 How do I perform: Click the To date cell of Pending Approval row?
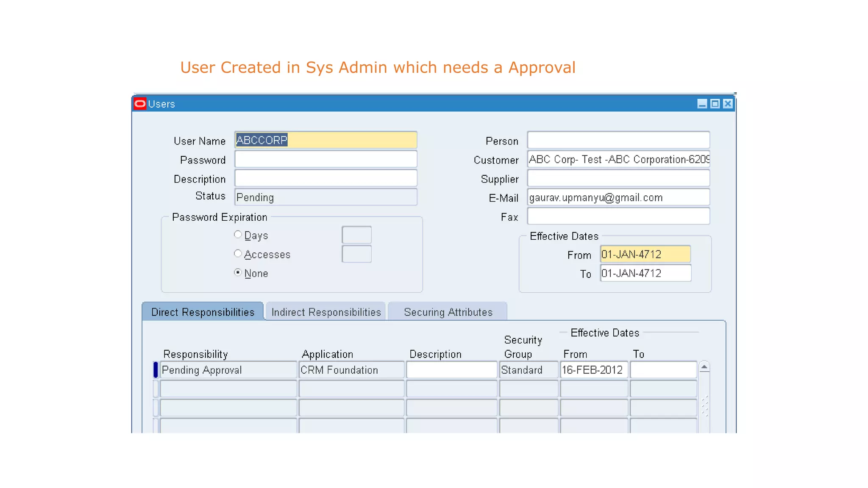coord(663,370)
